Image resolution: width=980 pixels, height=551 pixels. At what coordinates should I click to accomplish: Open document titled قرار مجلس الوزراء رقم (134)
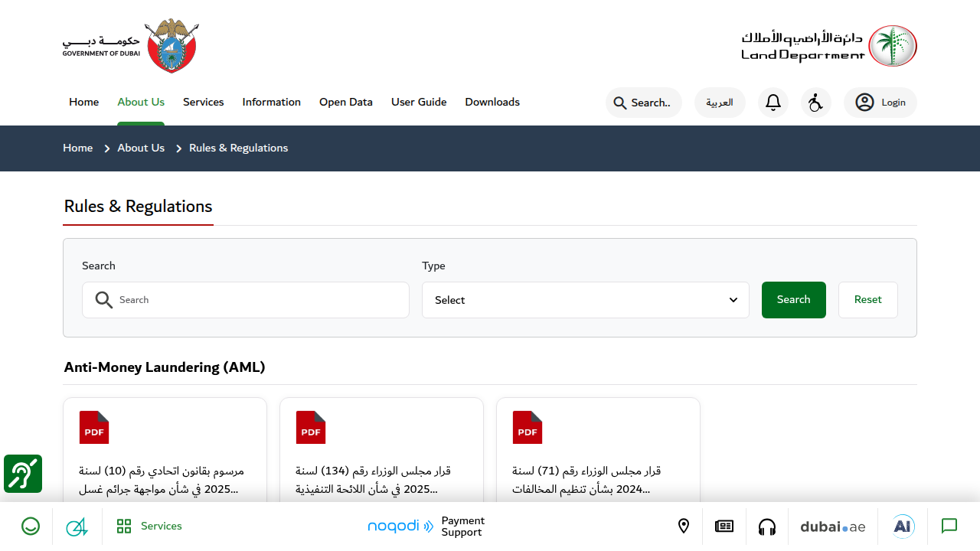(x=374, y=480)
